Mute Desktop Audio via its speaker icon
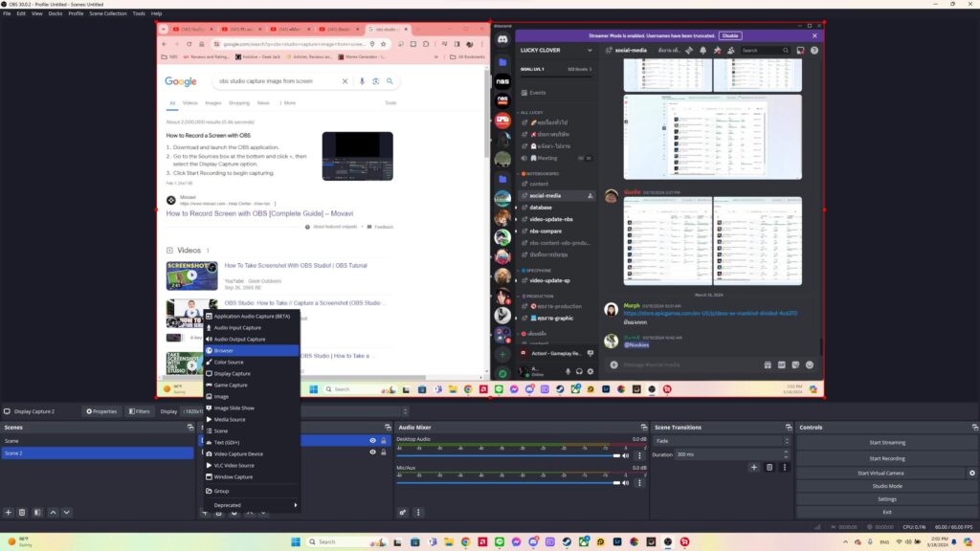 point(626,455)
